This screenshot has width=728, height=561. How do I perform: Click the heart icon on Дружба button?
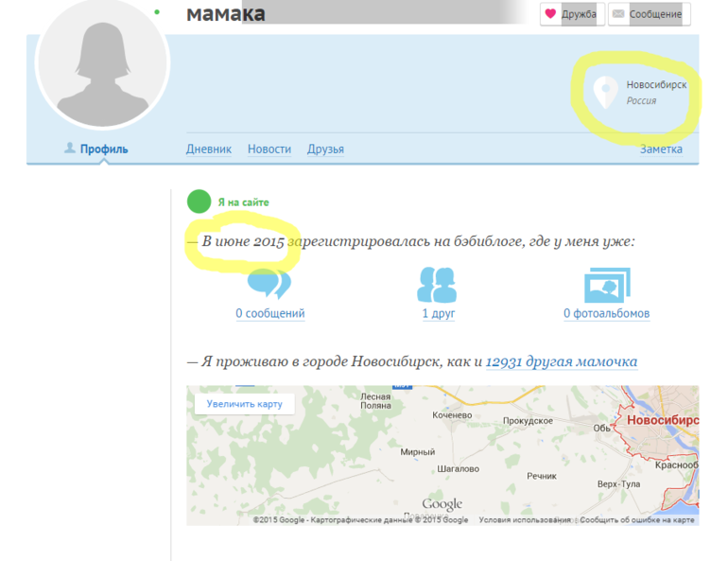[550, 14]
